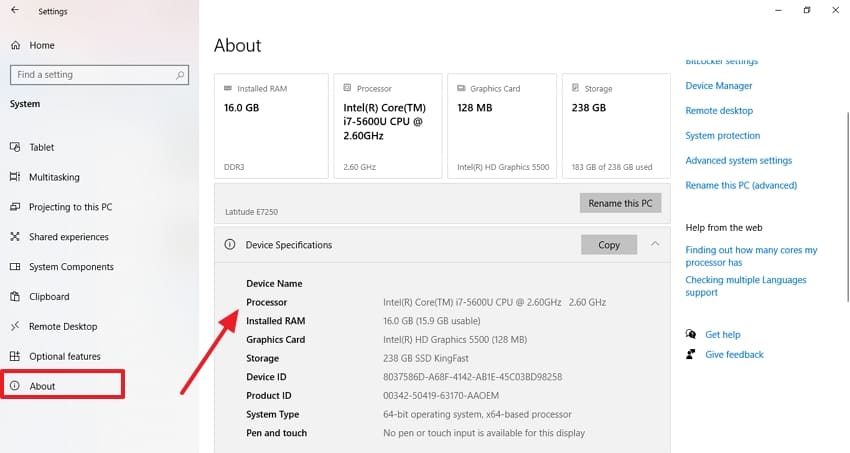
Task: Click the vertical scrollbar on the right
Action: click(847, 207)
